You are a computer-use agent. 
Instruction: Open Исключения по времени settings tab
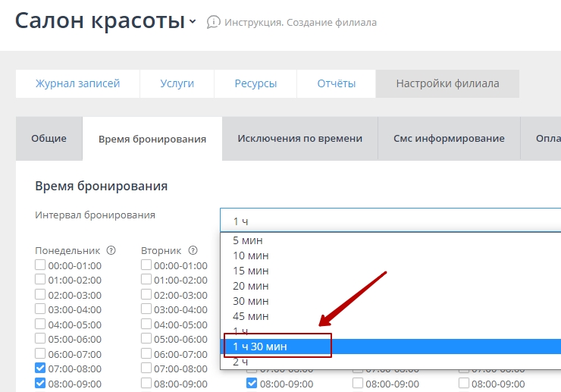point(299,139)
